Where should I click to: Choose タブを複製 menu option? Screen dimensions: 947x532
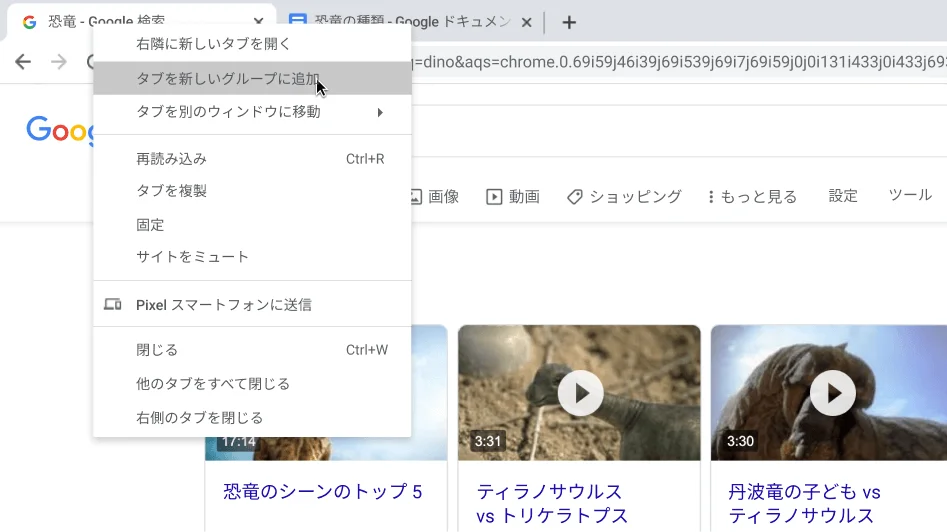point(171,191)
